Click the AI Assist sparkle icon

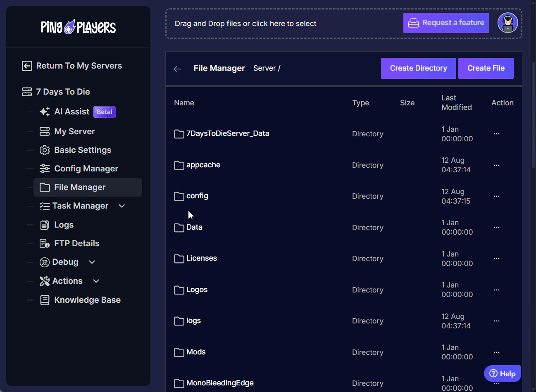(45, 112)
